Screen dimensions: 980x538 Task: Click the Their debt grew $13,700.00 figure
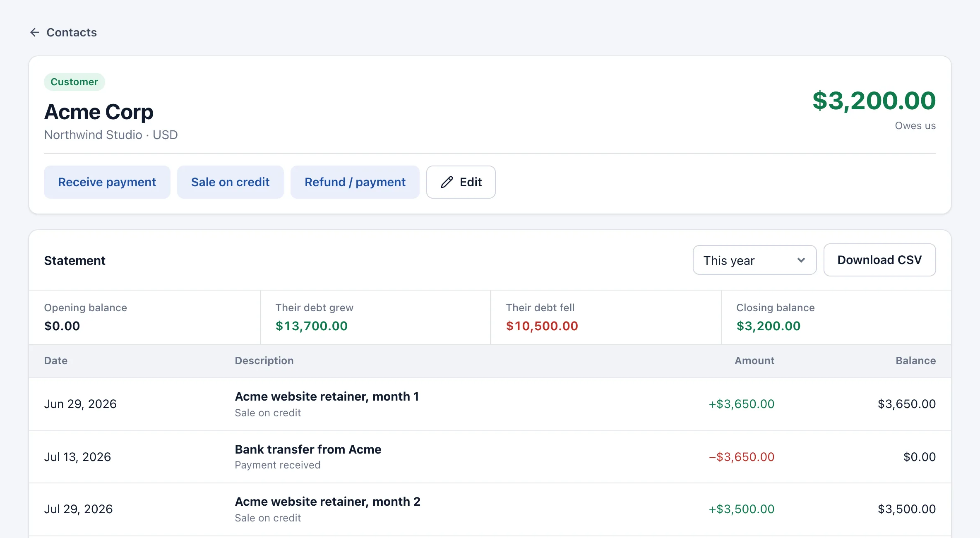point(312,326)
